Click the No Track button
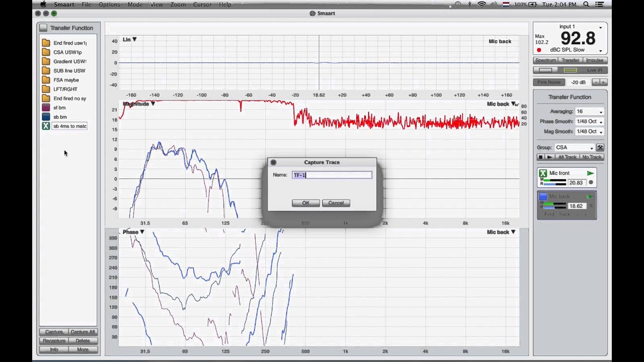 pyautogui.click(x=592, y=157)
